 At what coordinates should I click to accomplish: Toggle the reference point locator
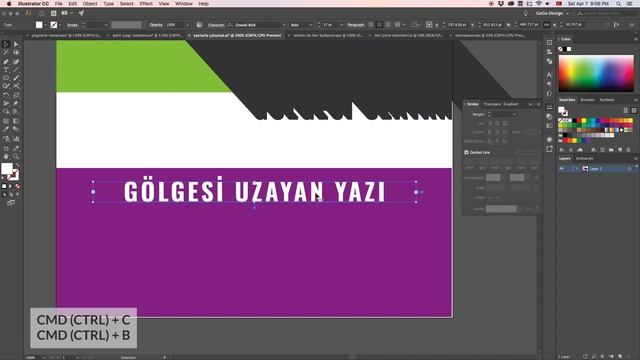point(429,25)
